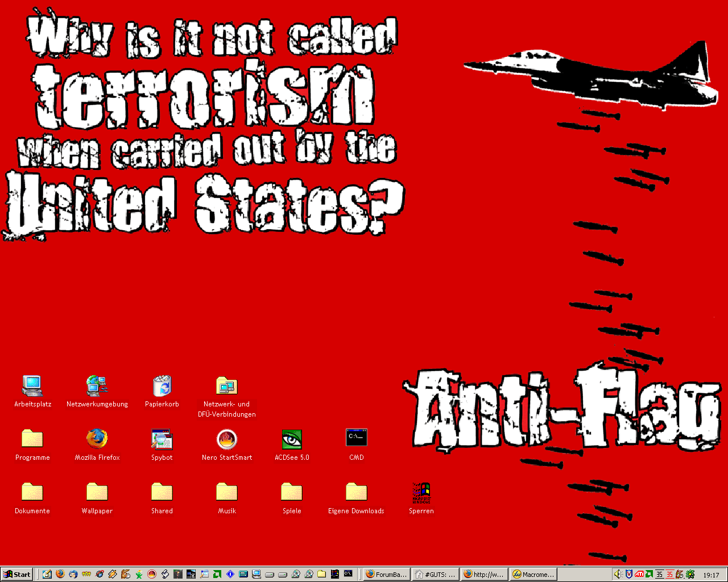Screen dimensions: 728x582
Task: Select the CMD desktop shortcut
Action: pos(357,445)
